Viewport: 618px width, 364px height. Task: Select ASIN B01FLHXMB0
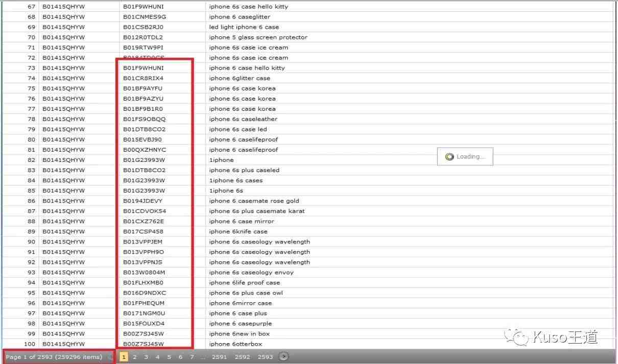pyautogui.click(x=143, y=282)
